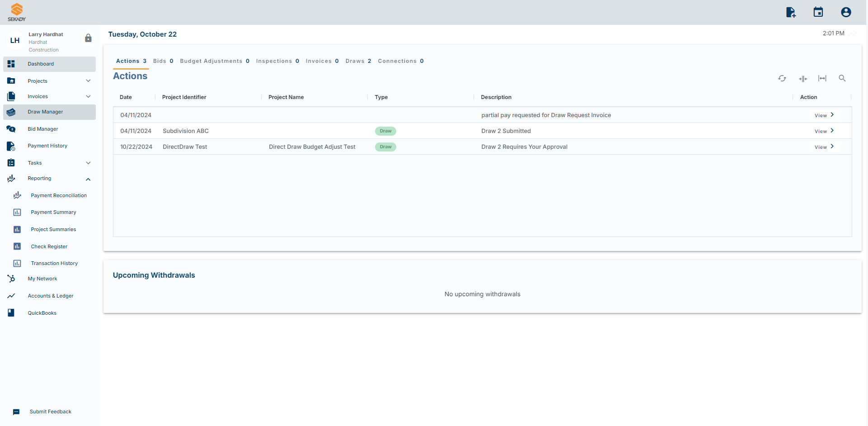Click the fit column width icon
The width and height of the screenshot is (868, 426).
(x=822, y=79)
